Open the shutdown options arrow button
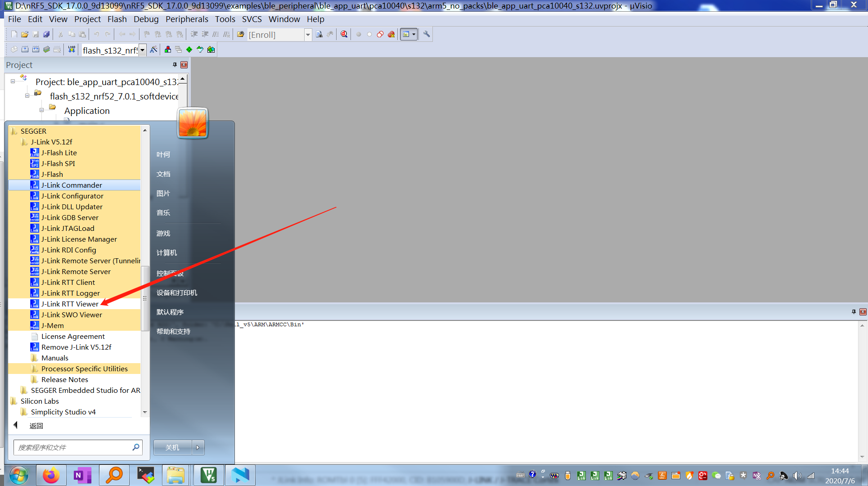 [x=198, y=447]
